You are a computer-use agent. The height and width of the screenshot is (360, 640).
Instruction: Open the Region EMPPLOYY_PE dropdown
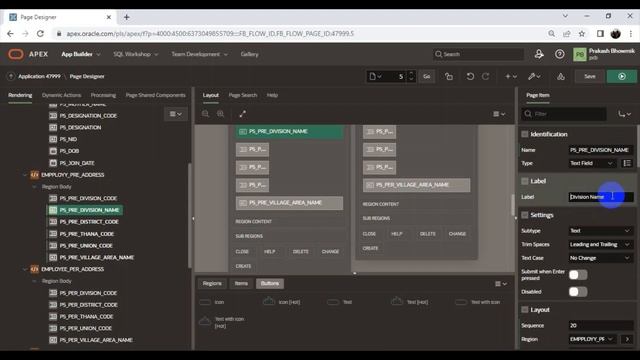[592, 339]
